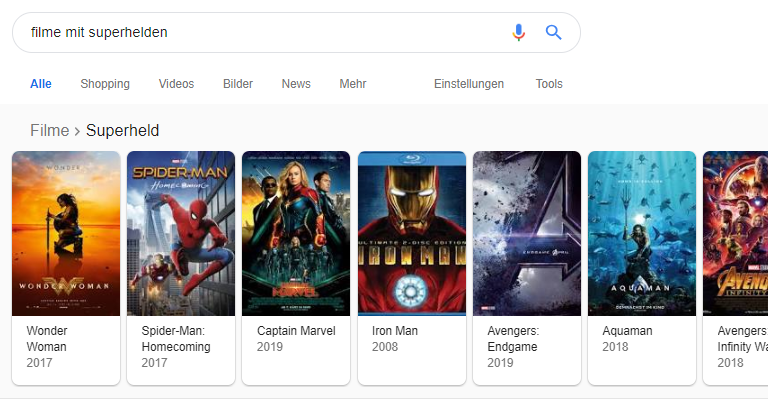Switch to the Videos tab
The image size is (768, 405).
click(176, 84)
